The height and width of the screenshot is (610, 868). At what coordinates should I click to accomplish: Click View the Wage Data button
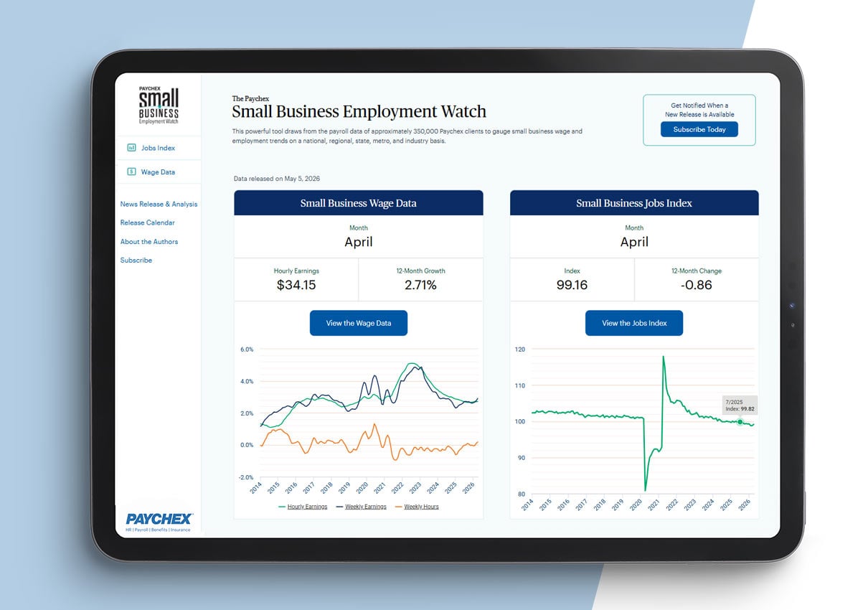coord(359,323)
